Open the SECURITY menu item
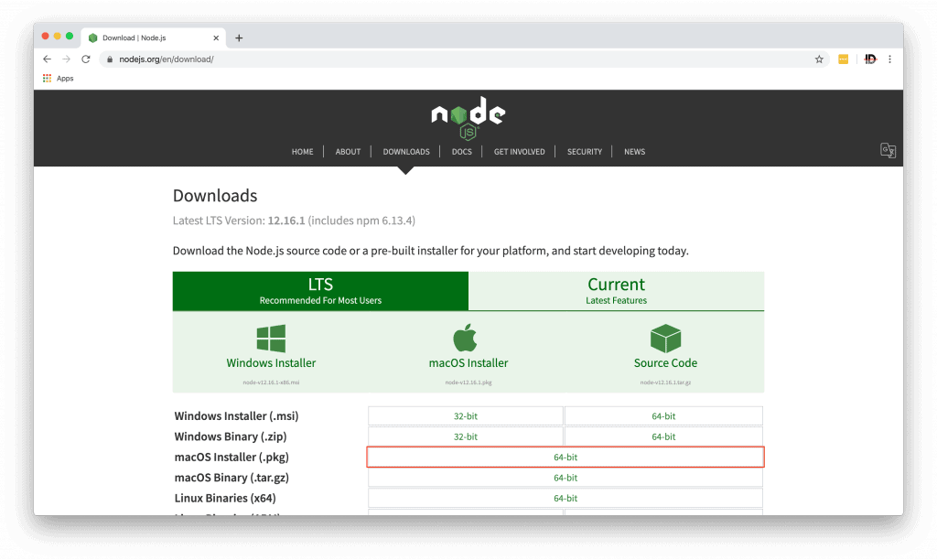This screenshot has width=937, height=560. [x=585, y=152]
